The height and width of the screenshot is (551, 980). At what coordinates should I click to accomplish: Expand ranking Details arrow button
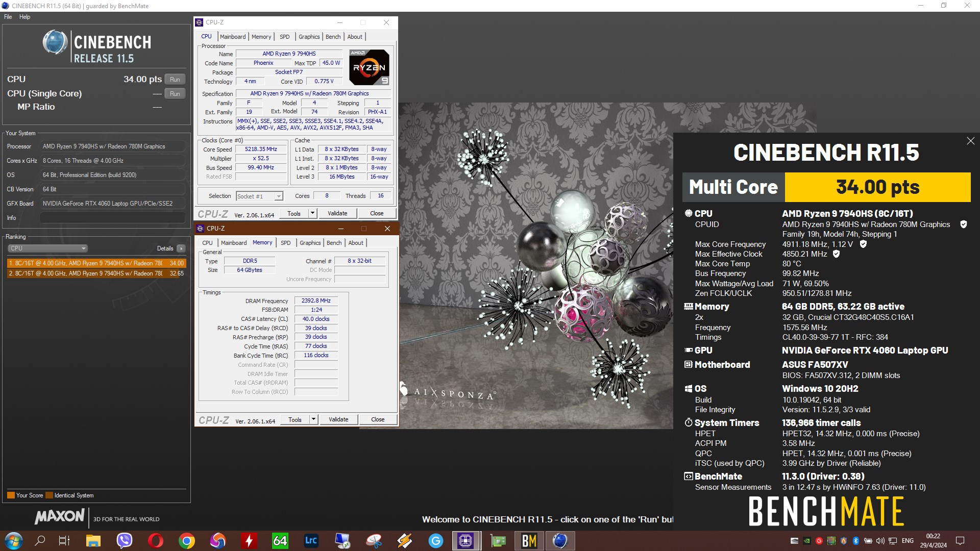181,248
